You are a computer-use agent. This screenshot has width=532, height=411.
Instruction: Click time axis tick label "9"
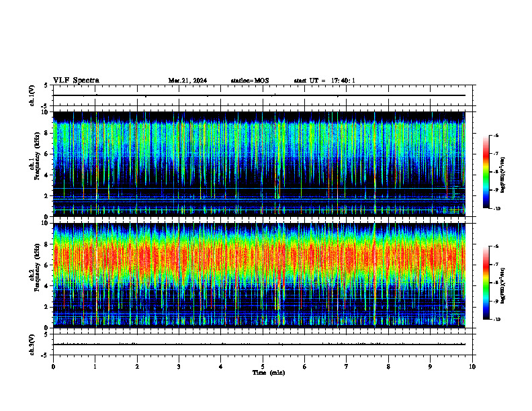(x=430, y=367)
